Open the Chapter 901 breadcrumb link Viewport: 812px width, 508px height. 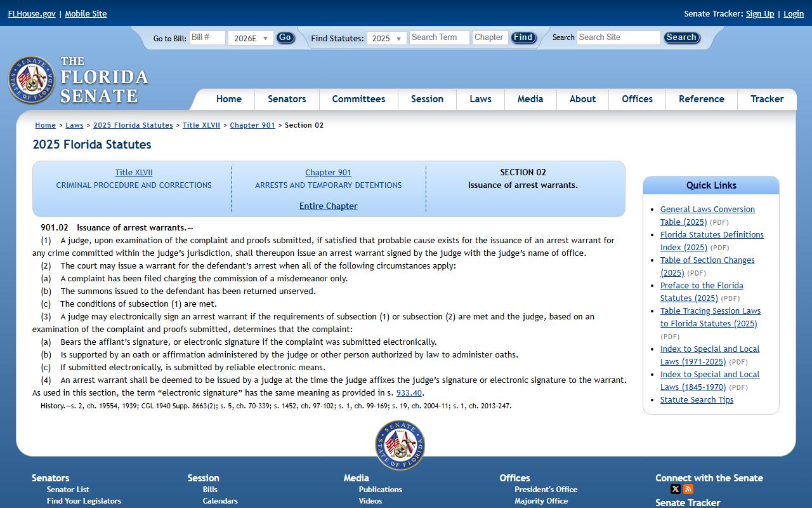pyautogui.click(x=252, y=125)
